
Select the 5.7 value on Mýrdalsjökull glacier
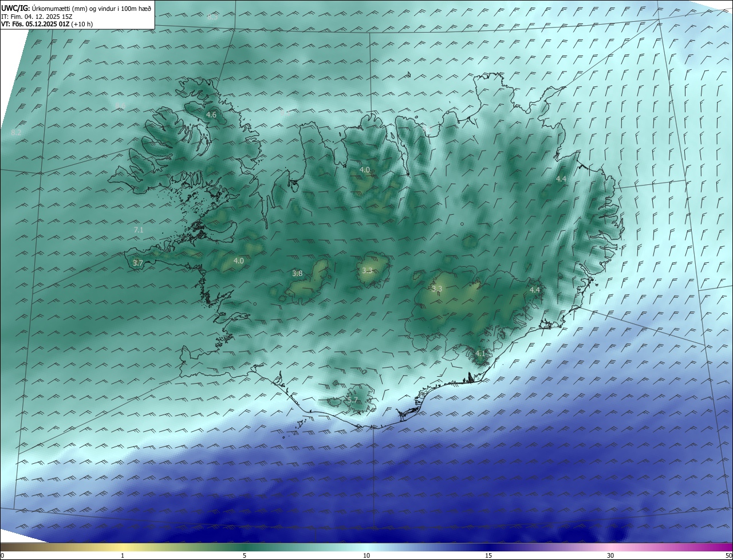pyautogui.click(x=352, y=400)
